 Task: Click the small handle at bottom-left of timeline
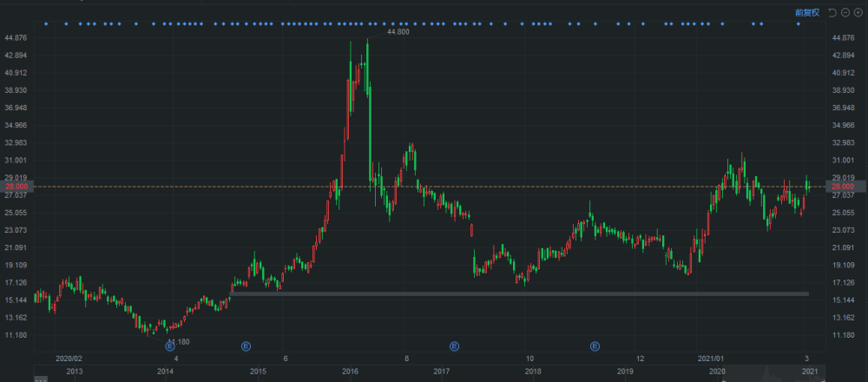[x=39, y=379]
